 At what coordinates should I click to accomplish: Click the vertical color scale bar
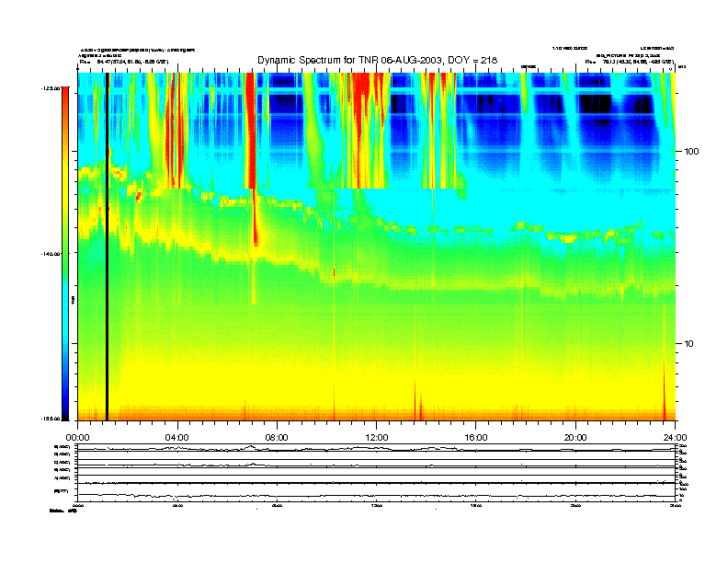65,253
